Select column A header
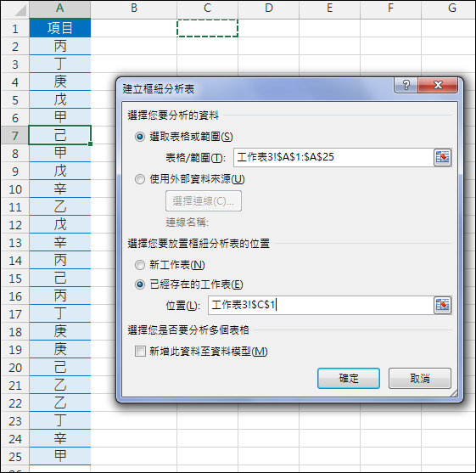476x473 pixels. tap(59, 8)
